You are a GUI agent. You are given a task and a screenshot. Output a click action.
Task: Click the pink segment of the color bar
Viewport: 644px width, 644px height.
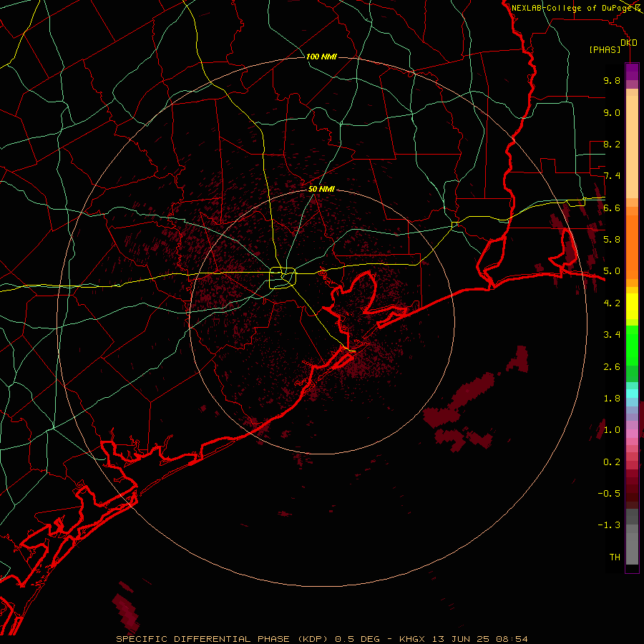632,434
